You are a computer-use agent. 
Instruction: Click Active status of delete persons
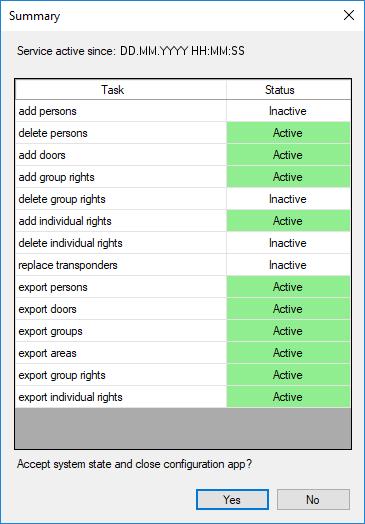tap(288, 133)
